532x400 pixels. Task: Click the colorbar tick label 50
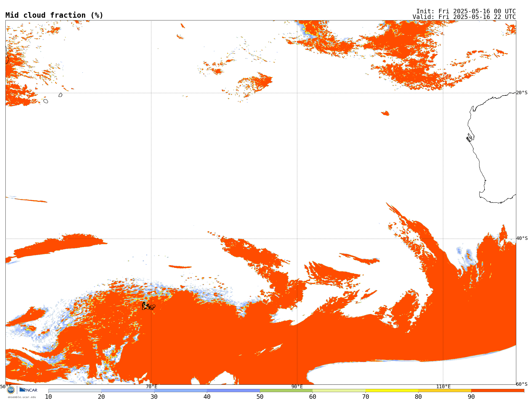coord(260,397)
